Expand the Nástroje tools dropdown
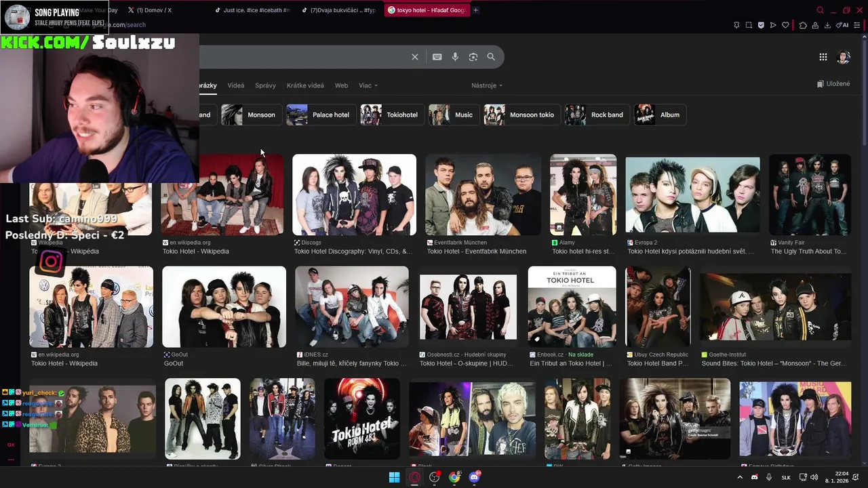The width and height of the screenshot is (868, 488). pos(487,85)
